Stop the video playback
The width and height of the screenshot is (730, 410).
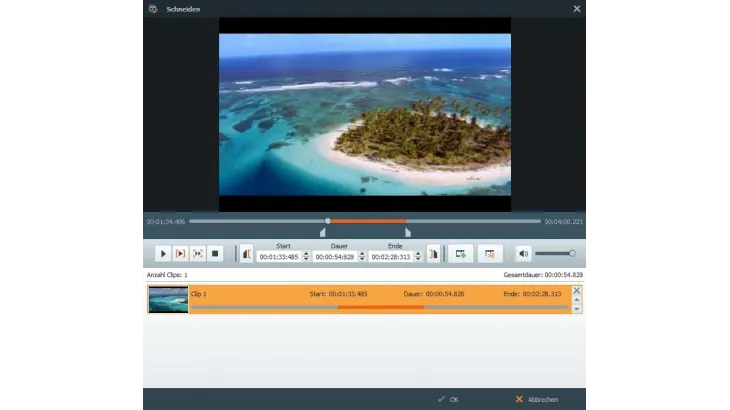tap(215, 254)
